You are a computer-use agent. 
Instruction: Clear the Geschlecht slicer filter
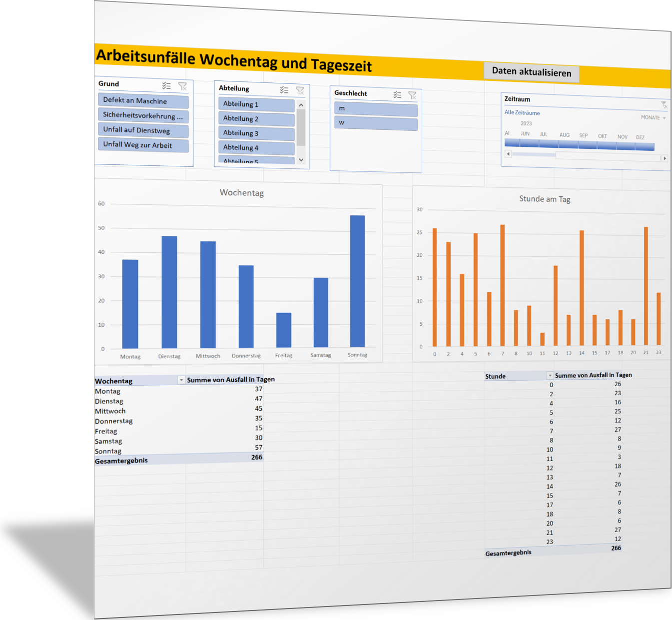coord(412,95)
